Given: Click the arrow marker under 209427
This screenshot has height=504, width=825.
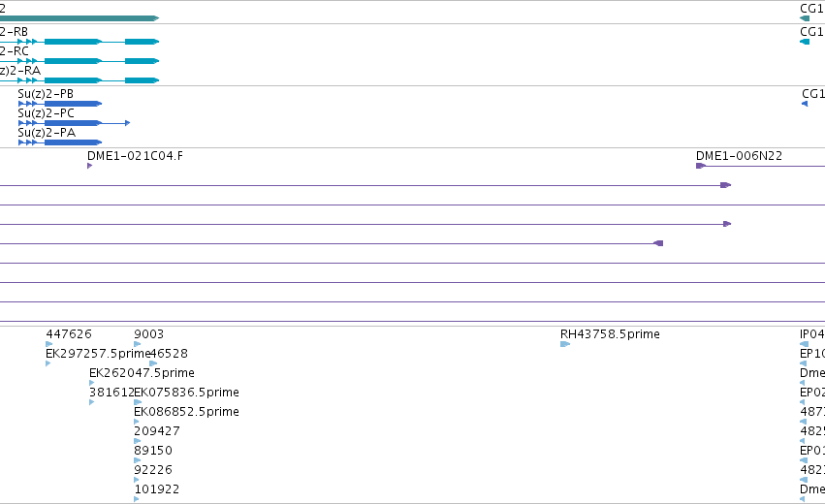Looking at the screenshot, I should tap(138, 441).
